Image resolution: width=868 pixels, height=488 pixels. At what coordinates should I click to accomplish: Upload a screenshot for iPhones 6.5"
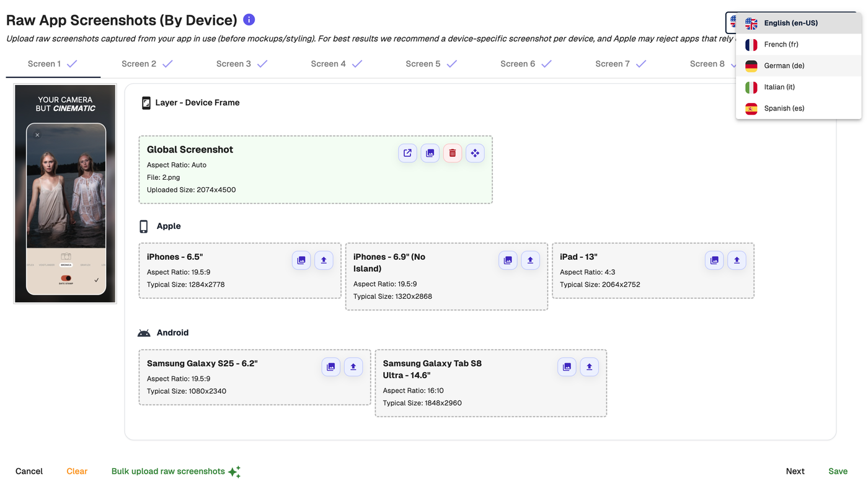324,260
